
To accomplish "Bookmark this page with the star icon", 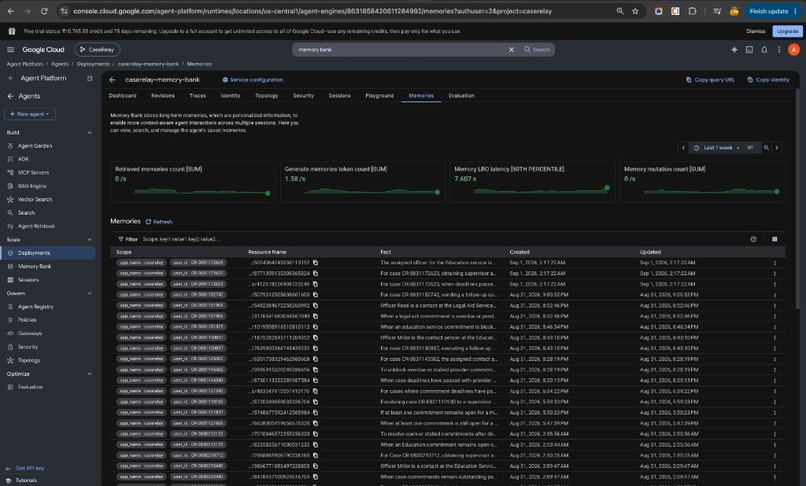I will pos(635,11).
